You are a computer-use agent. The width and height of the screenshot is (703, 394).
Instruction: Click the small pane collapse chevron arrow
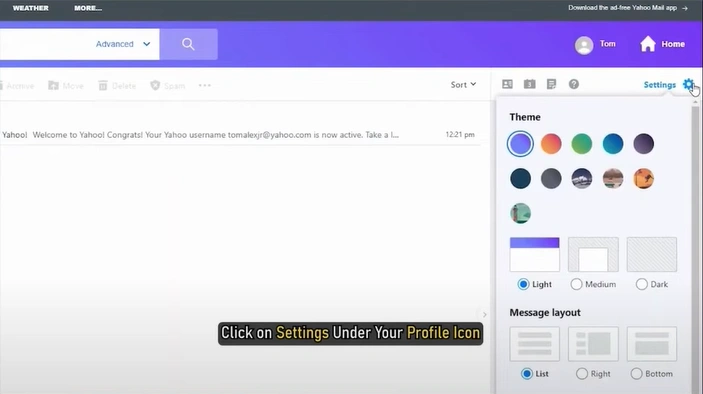[x=485, y=315]
